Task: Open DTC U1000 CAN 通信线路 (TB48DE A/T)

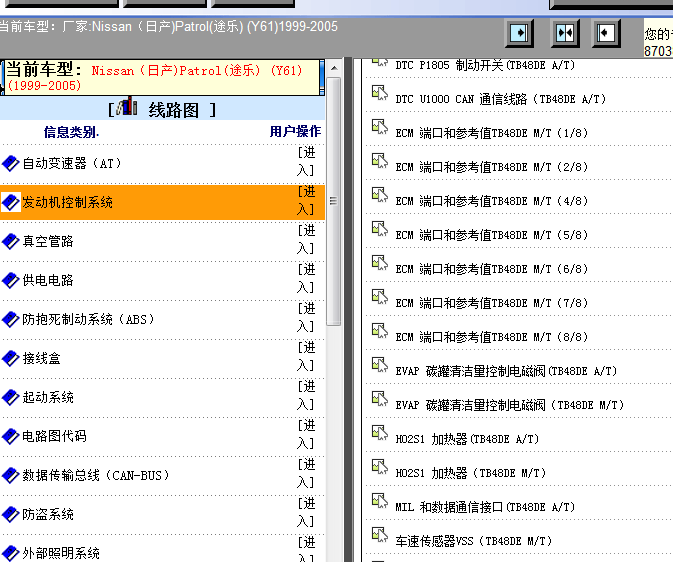Action: point(500,99)
